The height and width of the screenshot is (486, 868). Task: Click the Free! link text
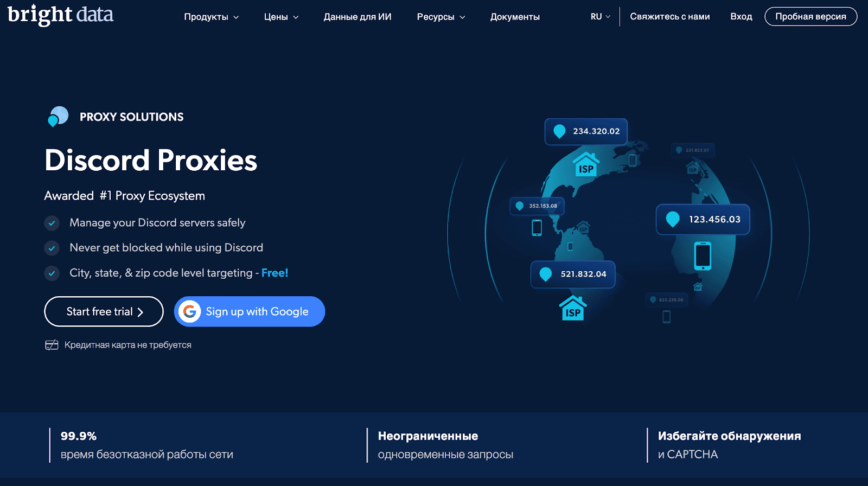275,273
